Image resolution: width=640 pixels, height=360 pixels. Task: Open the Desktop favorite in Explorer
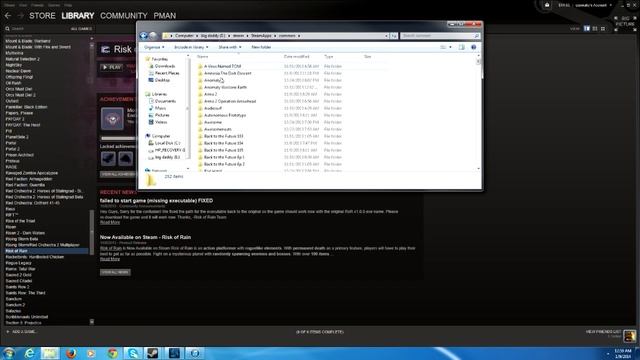(x=162, y=80)
